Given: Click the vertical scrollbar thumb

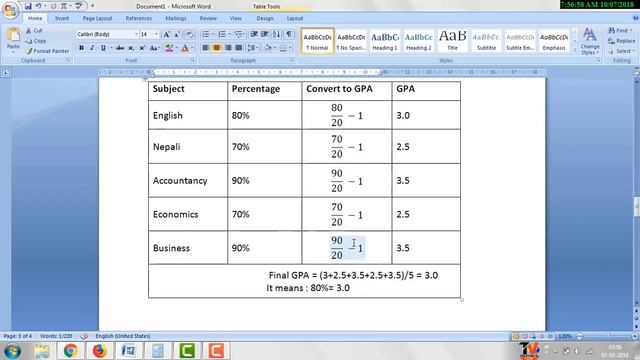Looking at the screenshot, I should coord(637,207).
